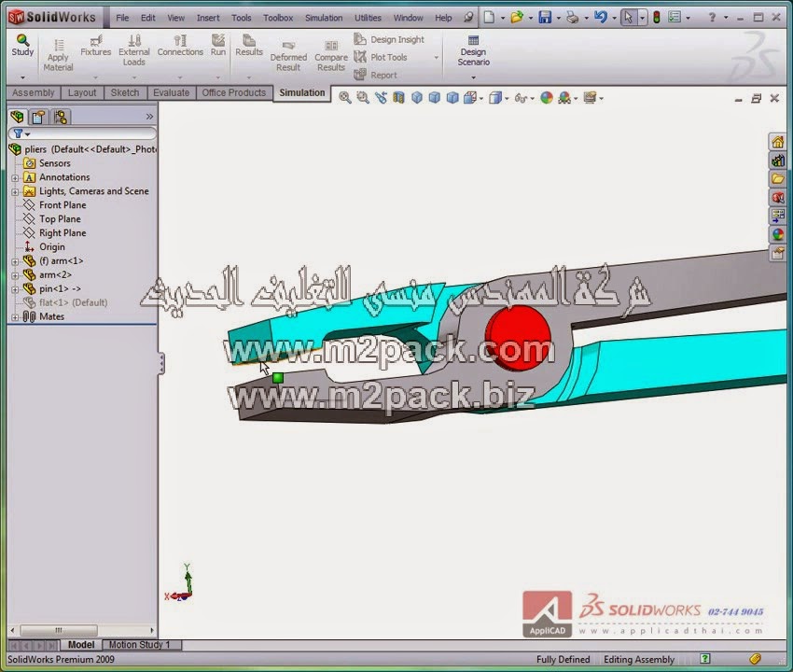
Task: Click the Section View icon
Action: 398,98
